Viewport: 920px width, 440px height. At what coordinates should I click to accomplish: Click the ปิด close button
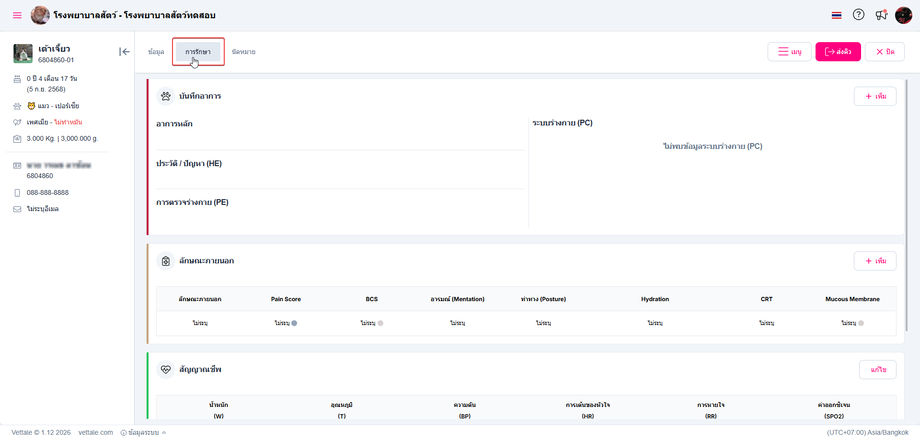click(x=884, y=52)
